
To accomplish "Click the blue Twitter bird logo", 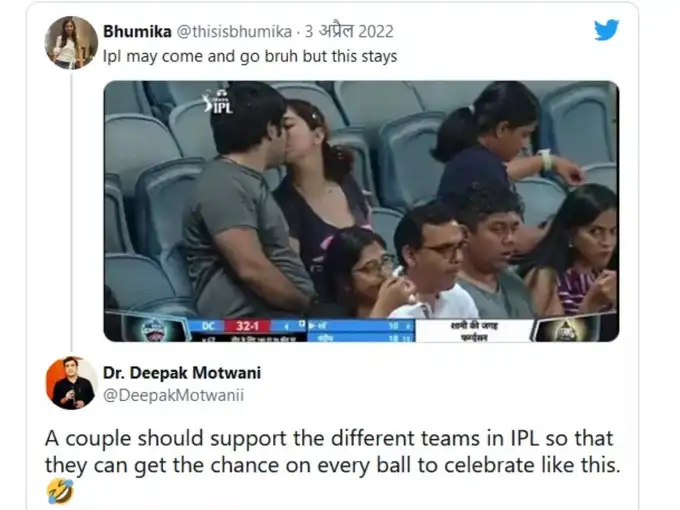I will point(606,29).
